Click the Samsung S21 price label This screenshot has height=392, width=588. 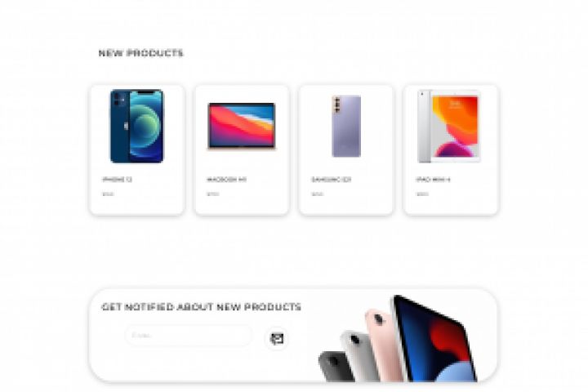point(317,194)
